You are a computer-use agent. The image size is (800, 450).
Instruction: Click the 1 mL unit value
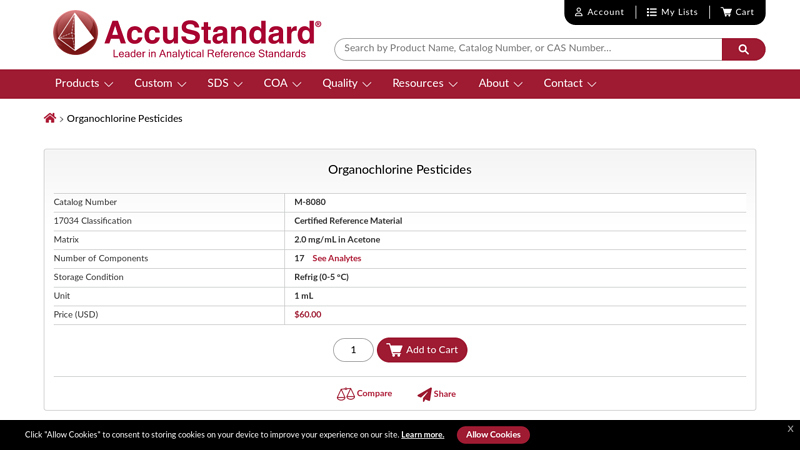(x=304, y=296)
